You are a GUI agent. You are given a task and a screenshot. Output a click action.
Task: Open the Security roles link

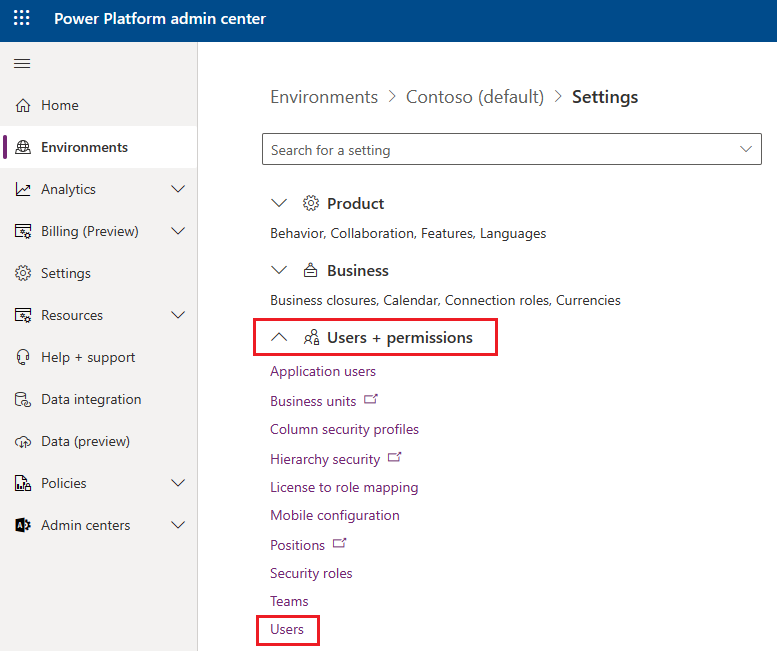tap(311, 573)
